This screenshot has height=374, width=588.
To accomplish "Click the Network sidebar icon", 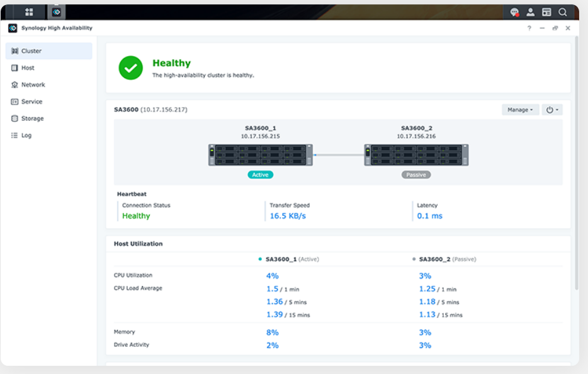I will [x=14, y=85].
